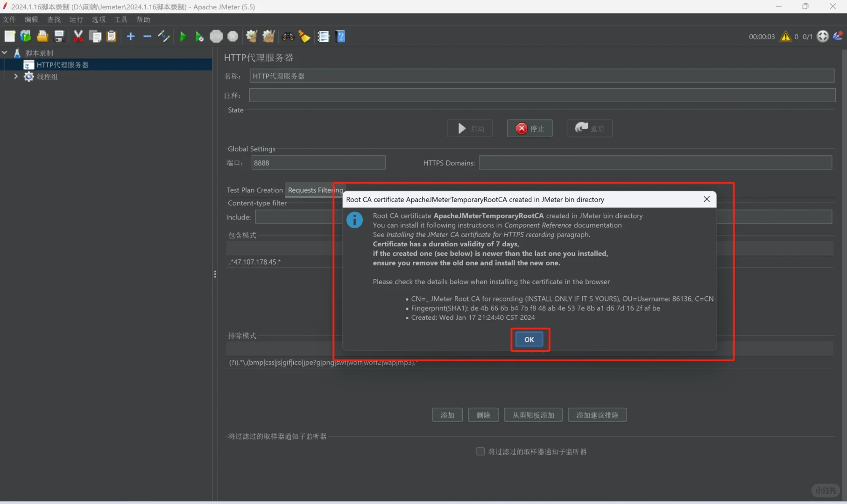Click the Reset Search yellow broom icon
The image size is (847, 504).
click(x=304, y=36)
